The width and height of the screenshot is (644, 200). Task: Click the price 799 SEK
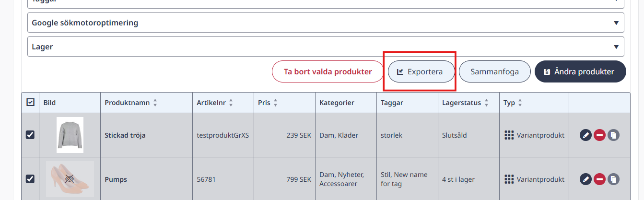[x=299, y=179]
